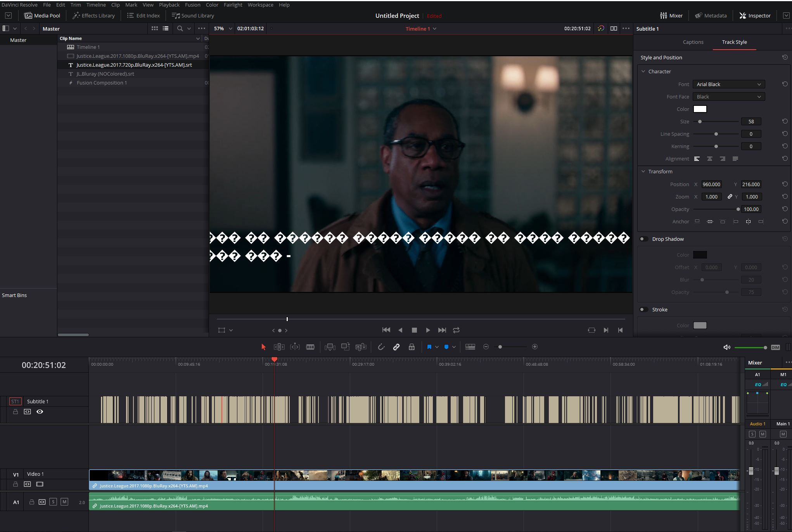
Task: Open the File menu
Action: pos(47,5)
